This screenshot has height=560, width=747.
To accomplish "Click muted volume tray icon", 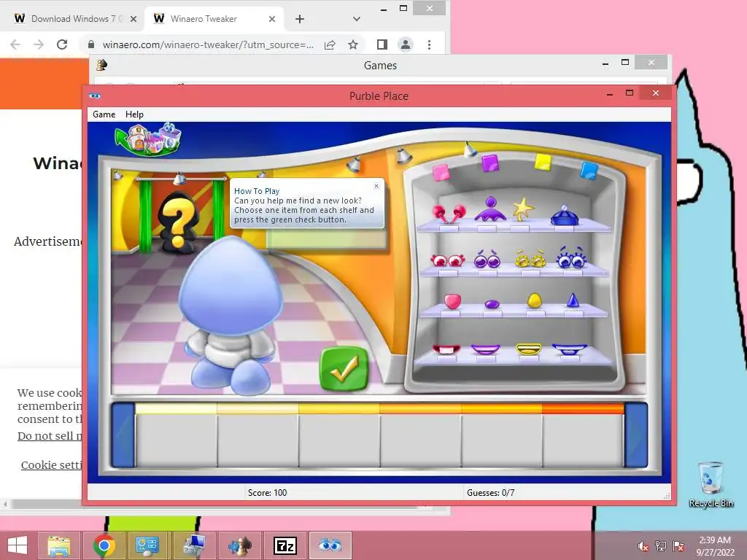I will point(643,546).
